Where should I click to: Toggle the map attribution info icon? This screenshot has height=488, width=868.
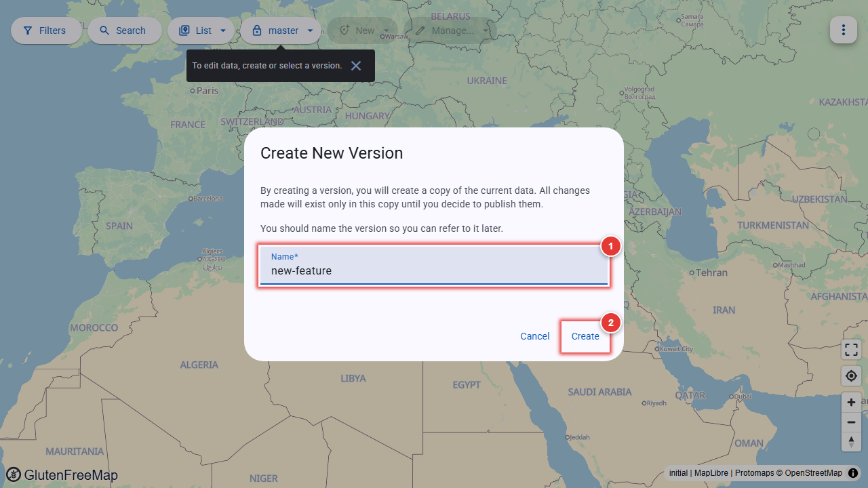tap(853, 473)
